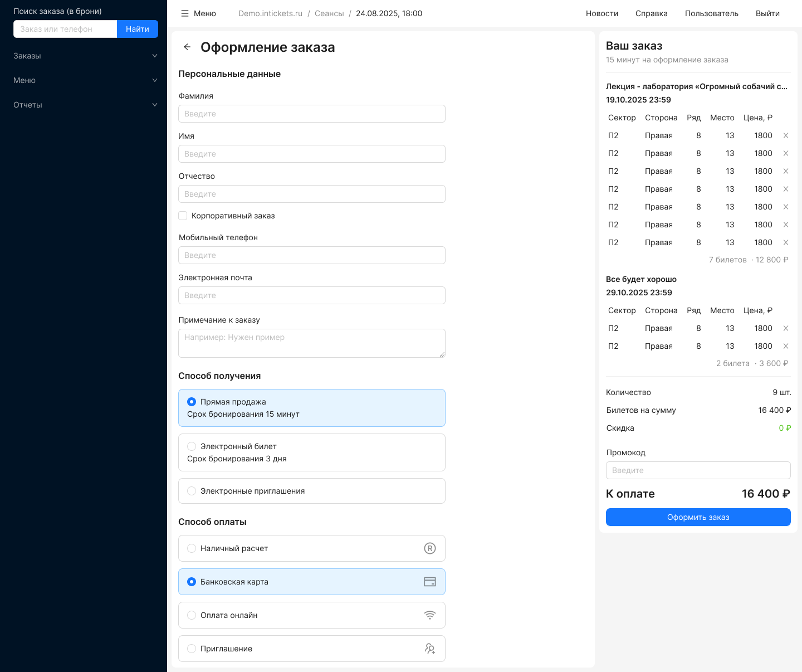Enable the Корпоративный заказ checkbox
This screenshot has width=802, height=672.
[183, 216]
